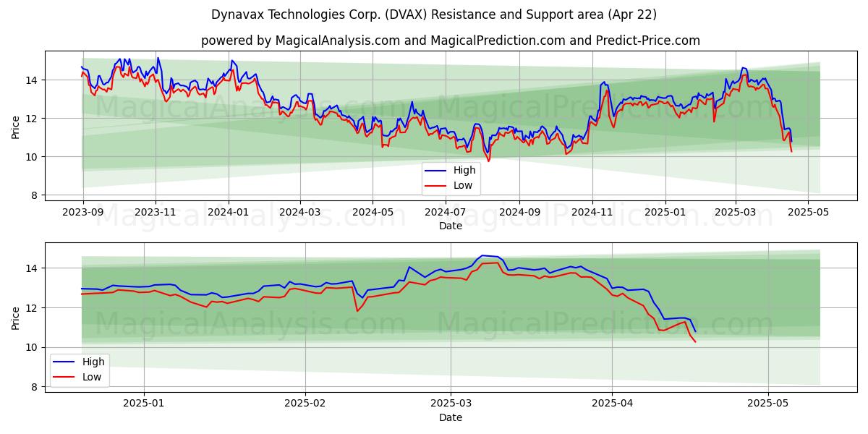Click the 2025-03 x-axis label on bottom chart
This screenshot has height=434, width=868.
point(451,404)
